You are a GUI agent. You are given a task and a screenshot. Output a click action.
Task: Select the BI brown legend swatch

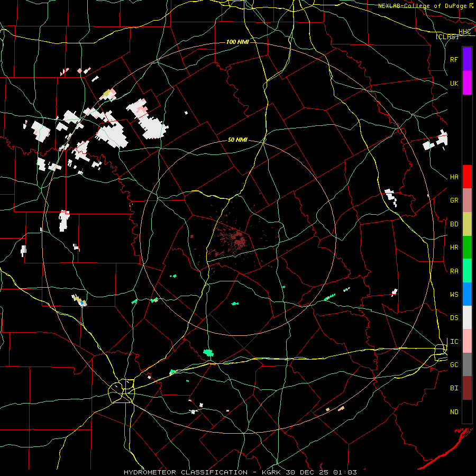(467, 388)
